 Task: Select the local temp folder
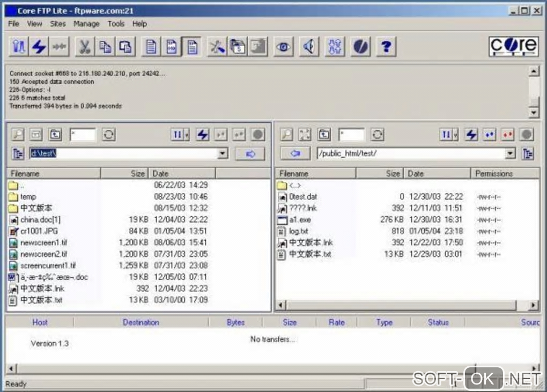tap(28, 197)
